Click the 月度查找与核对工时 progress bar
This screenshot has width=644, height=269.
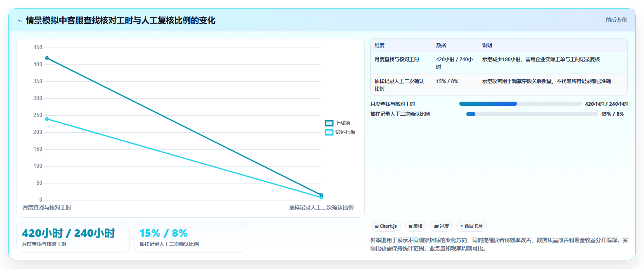pos(520,104)
